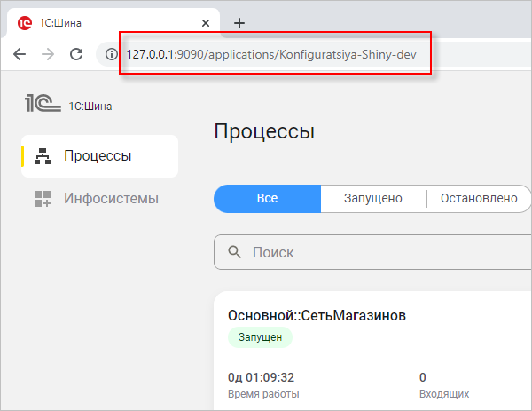Click the 1С logo in the sidebar
This screenshot has height=411, width=532.
pos(43,104)
